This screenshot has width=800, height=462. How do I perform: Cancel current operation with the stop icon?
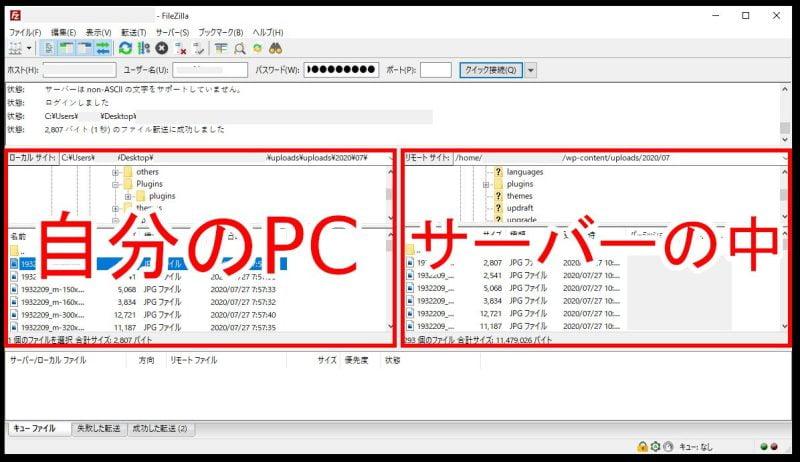161,47
